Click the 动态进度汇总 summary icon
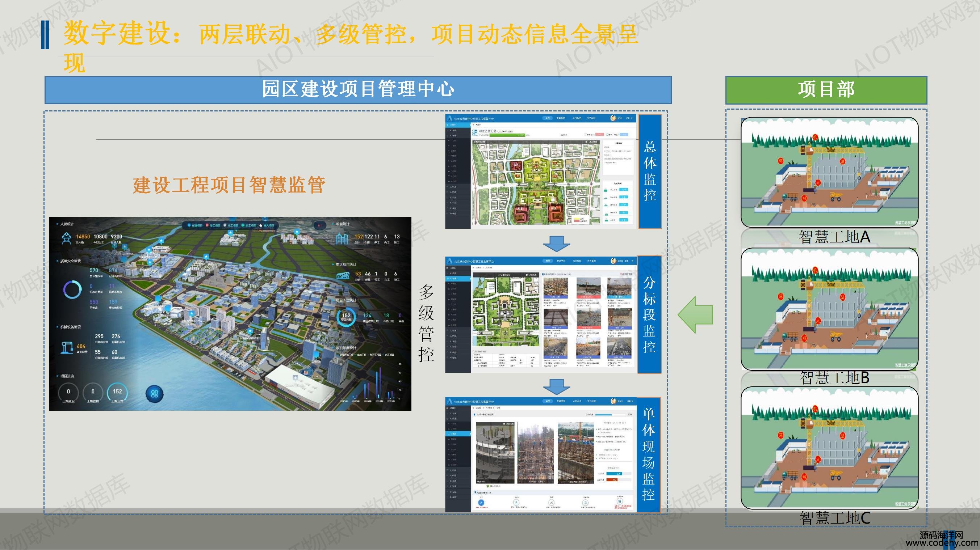Screen dimensions: 980x550 [475, 133]
